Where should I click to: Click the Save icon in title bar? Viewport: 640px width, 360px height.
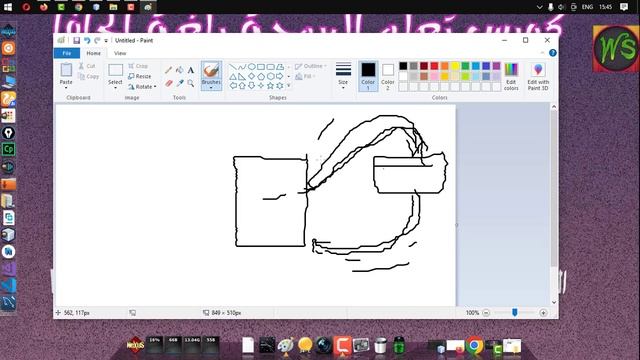pos(76,40)
